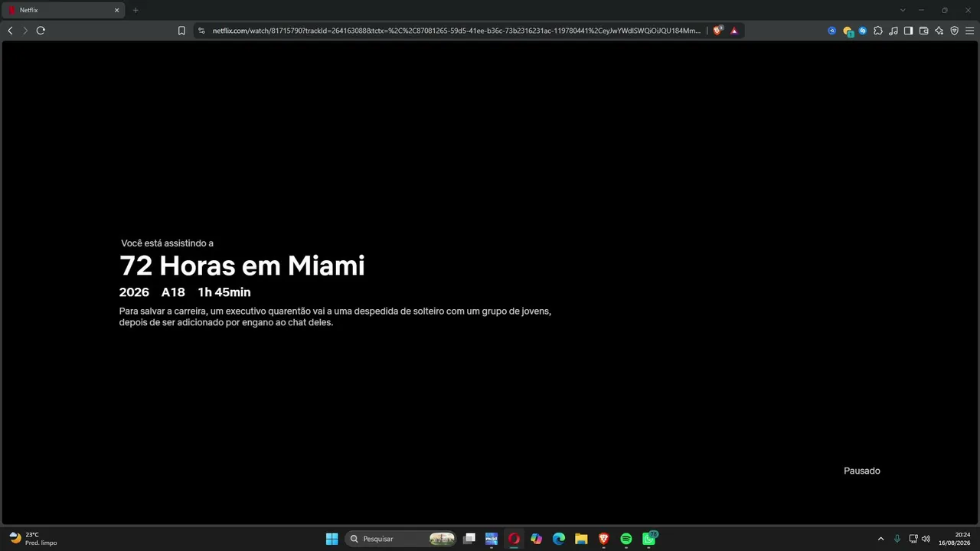Open WhatsApp from the taskbar

(x=649, y=539)
